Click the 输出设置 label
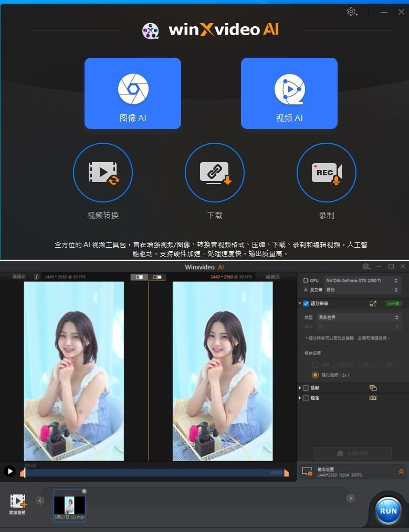 tap(326, 469)
